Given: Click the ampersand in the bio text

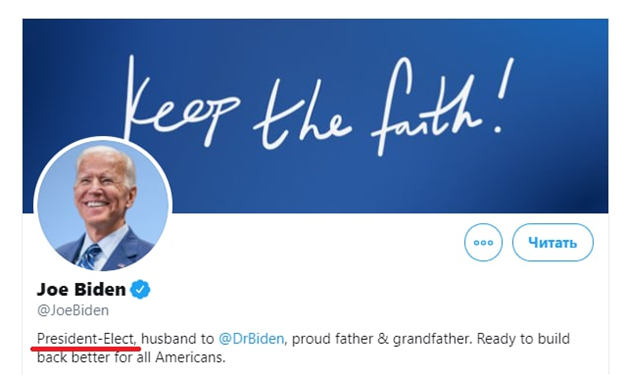Looking at the screenshot, I should (383, 339).
